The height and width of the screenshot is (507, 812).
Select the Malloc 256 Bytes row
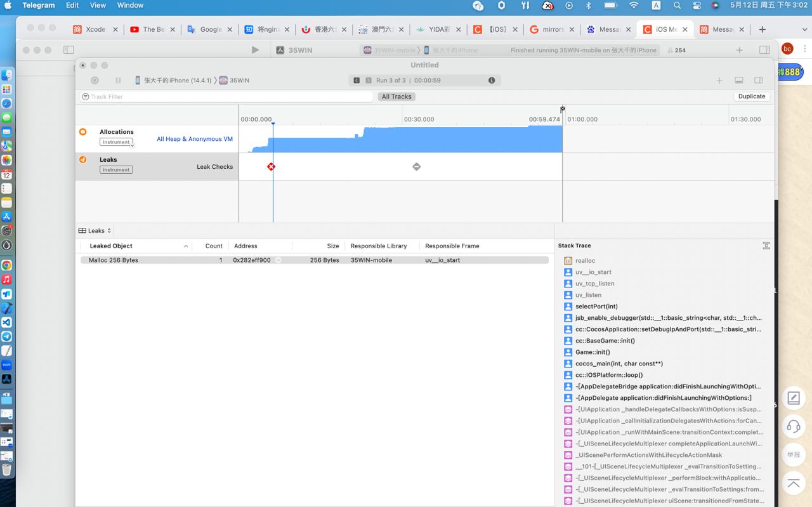315,260
